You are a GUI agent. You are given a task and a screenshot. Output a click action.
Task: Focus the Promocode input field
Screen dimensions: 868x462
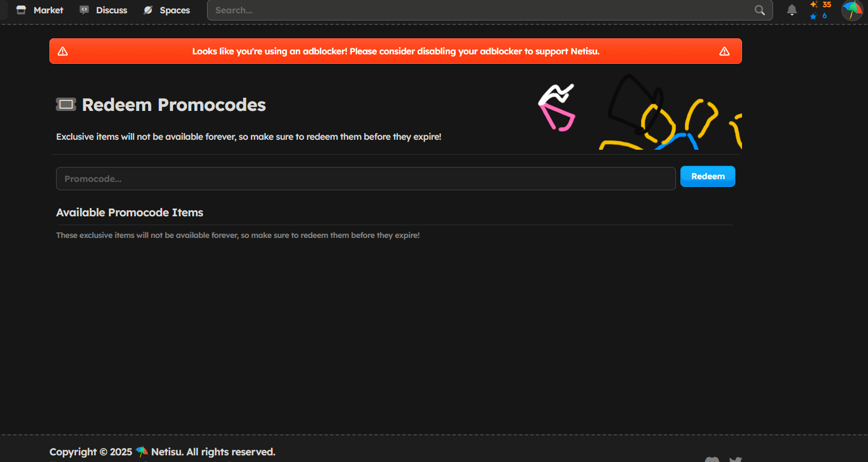pyautogui.click(x=365, y=179)
